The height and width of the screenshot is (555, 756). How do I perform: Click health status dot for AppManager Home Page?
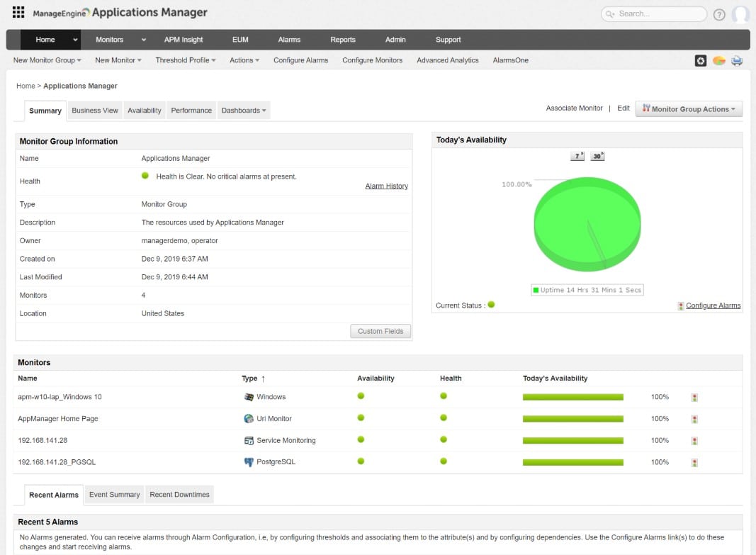(444, 417)
